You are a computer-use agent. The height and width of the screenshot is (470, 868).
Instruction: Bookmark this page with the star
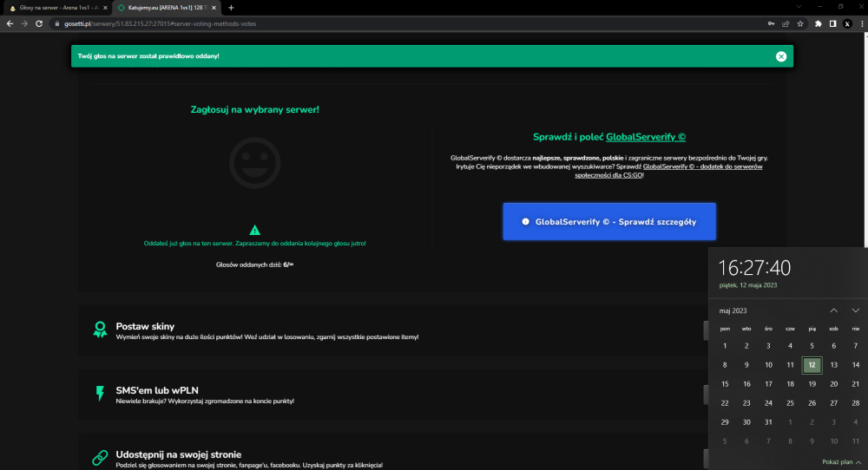pos(800,23)
